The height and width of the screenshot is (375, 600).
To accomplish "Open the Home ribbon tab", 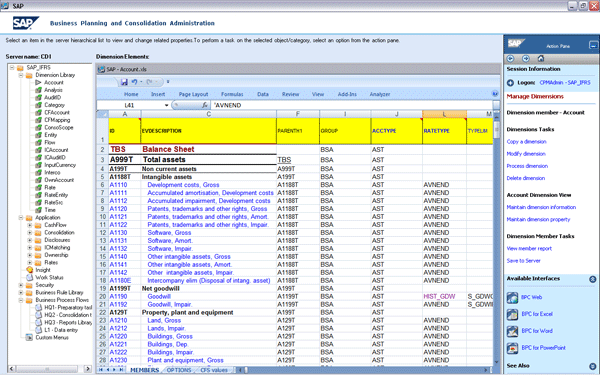I will click(131, 94).
